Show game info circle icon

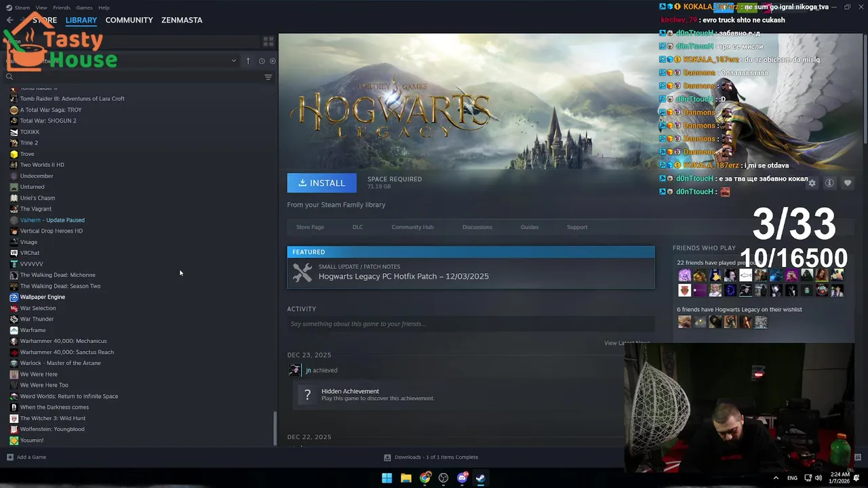click(829, 183)
